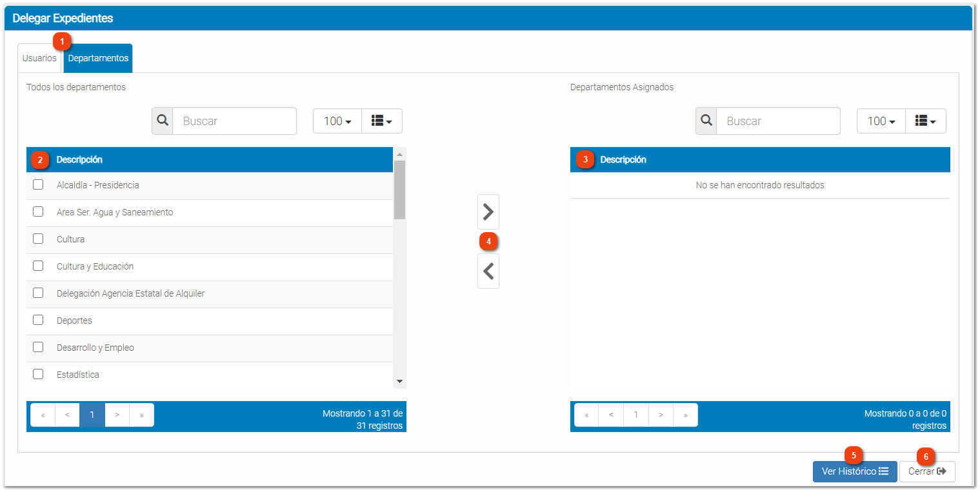Select page 1 in Departamentos Asignados pagination

tap(636, 415)
